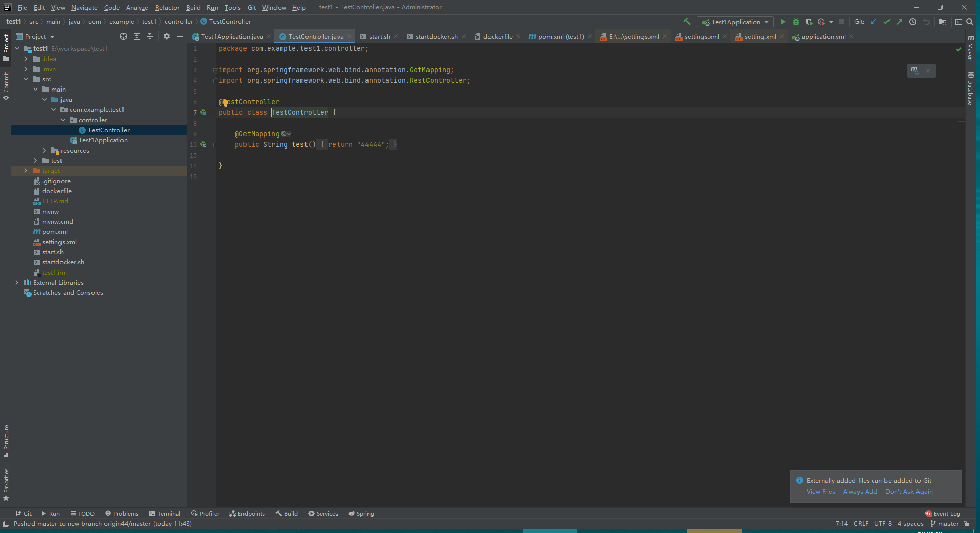Update project with the blue Git arrow
Image resolution: width=980 pixels, height=533 pixels.
[873, 22]
